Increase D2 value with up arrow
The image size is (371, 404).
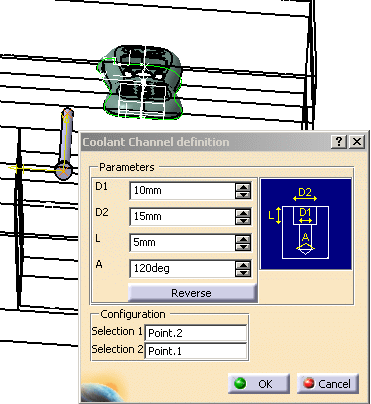[243, 213]
